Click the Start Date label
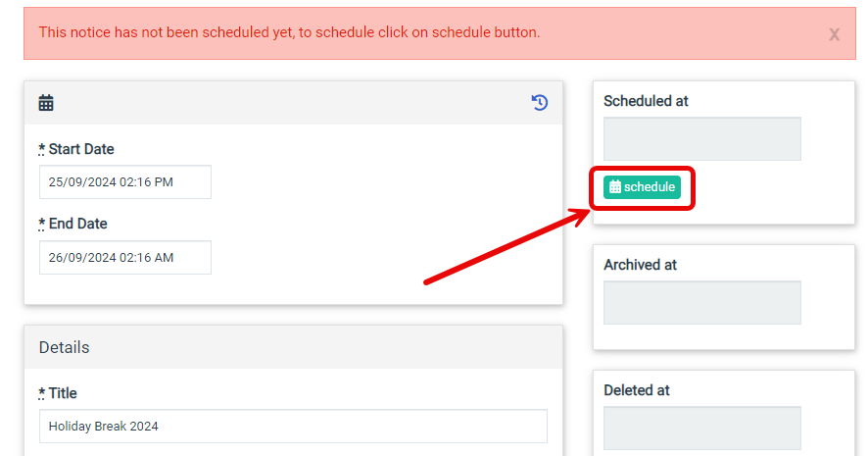The width and height of the screenshot is (868, 456). 80,149
